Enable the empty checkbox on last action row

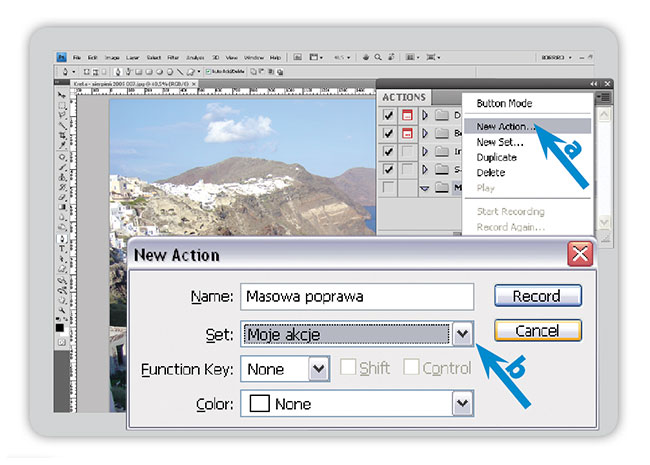click(x=389, y=188)
